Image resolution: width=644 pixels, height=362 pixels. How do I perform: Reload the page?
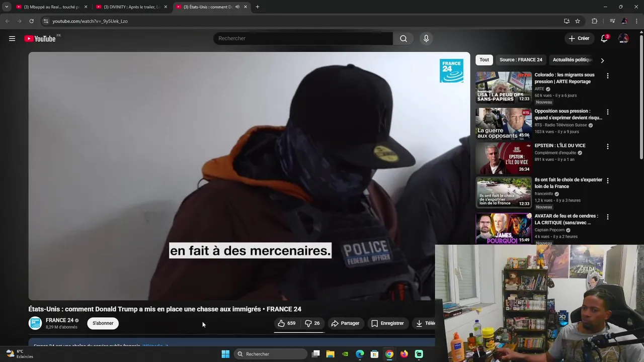pos(31,21)
